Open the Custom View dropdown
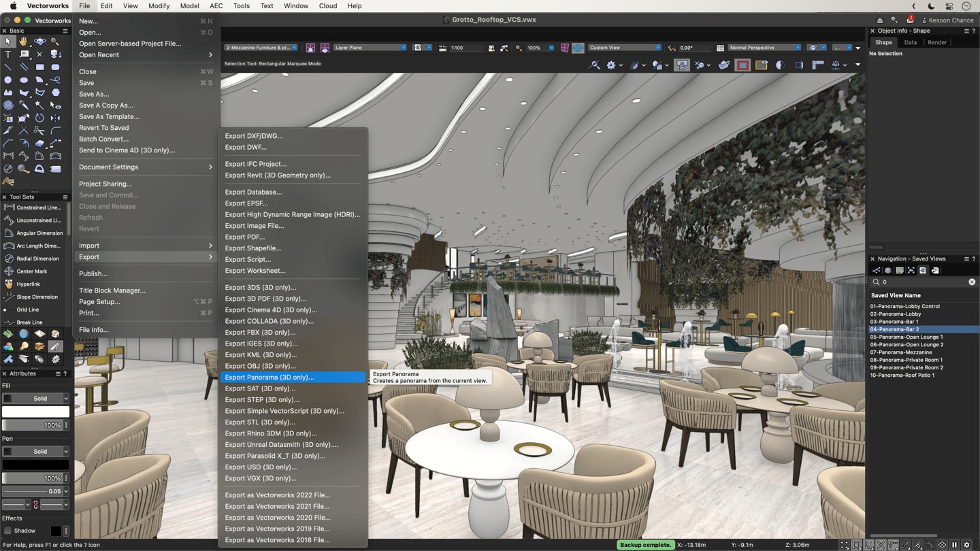 pyautogui.click(x=624, y=48)
